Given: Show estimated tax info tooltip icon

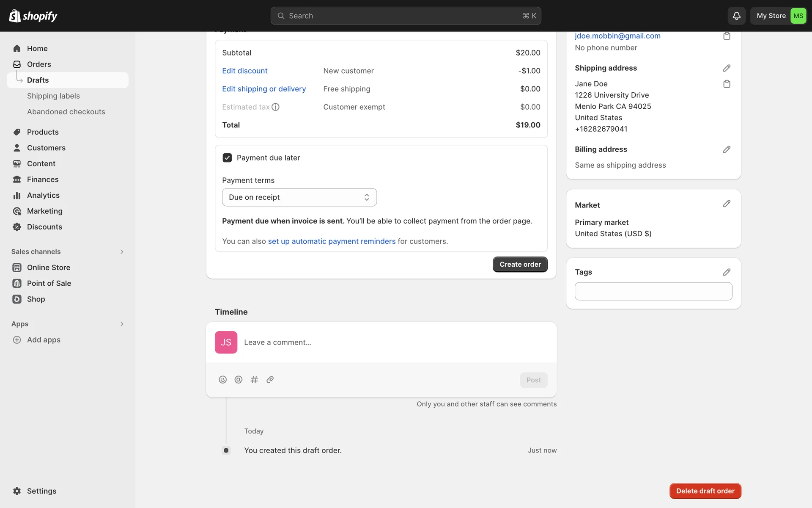Looking at the screenshot, I should [275, 107].
